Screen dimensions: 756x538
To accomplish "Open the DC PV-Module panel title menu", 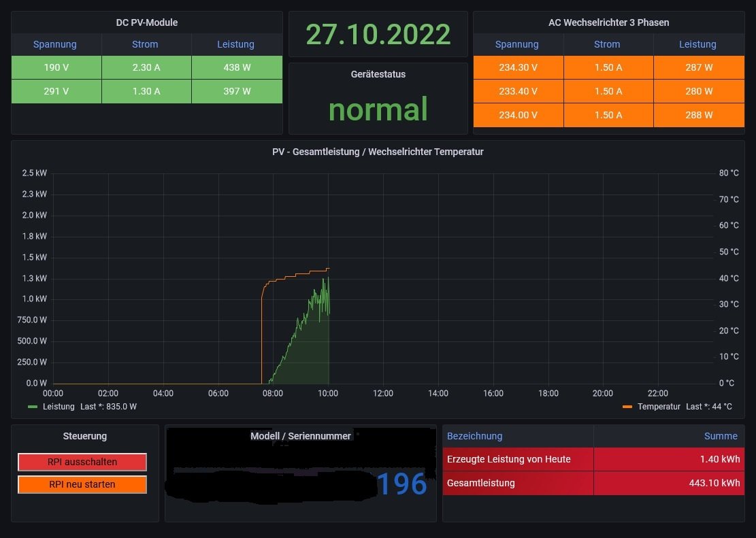I will 146,22.
